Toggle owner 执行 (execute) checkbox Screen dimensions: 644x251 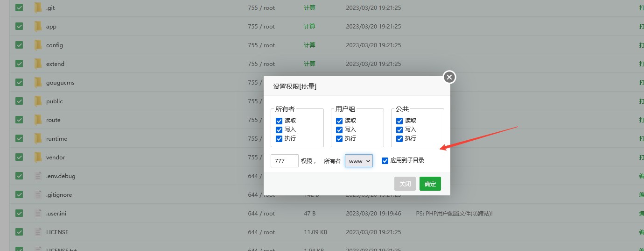click(x=279, y=138)
